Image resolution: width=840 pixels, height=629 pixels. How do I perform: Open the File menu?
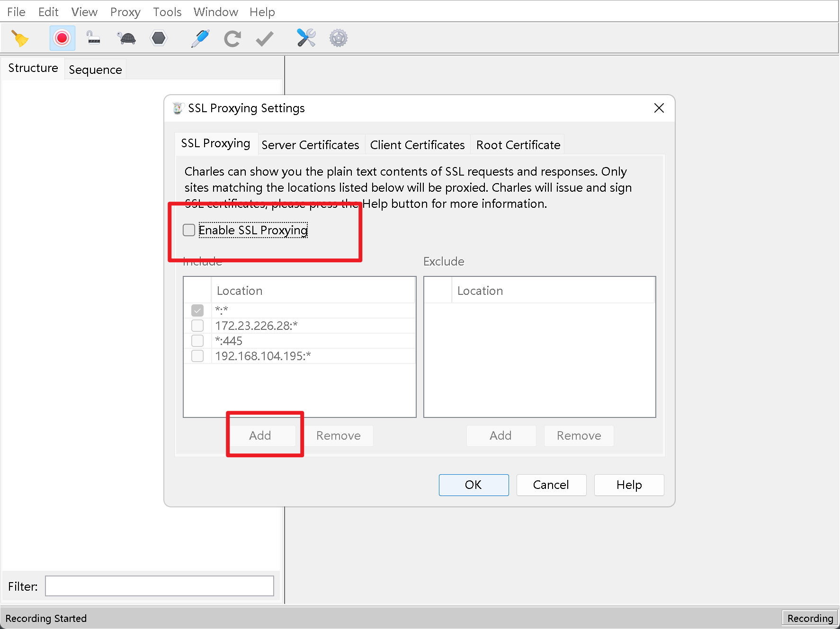tap(16, 12)
